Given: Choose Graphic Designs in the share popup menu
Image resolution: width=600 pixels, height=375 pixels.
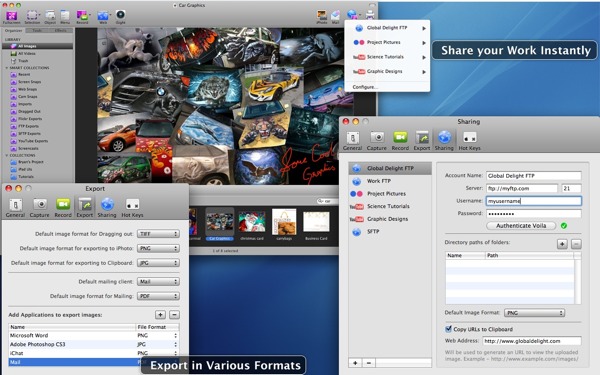Looking at the screenshot, I should 387,72.
